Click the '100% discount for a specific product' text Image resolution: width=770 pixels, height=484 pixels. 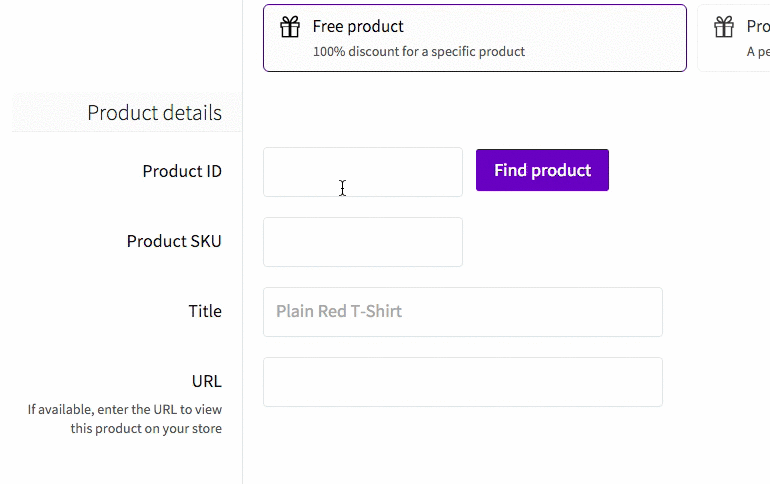(x=419, y=52)
